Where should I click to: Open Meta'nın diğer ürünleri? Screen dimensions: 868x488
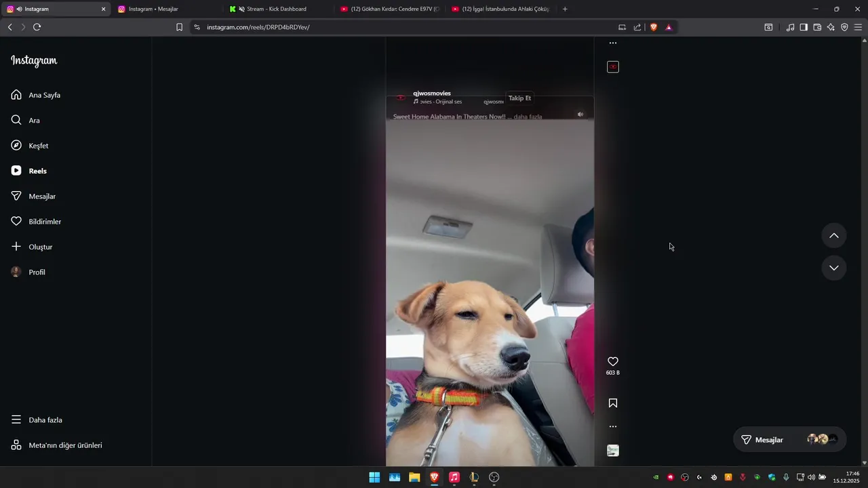click(57, 445)
